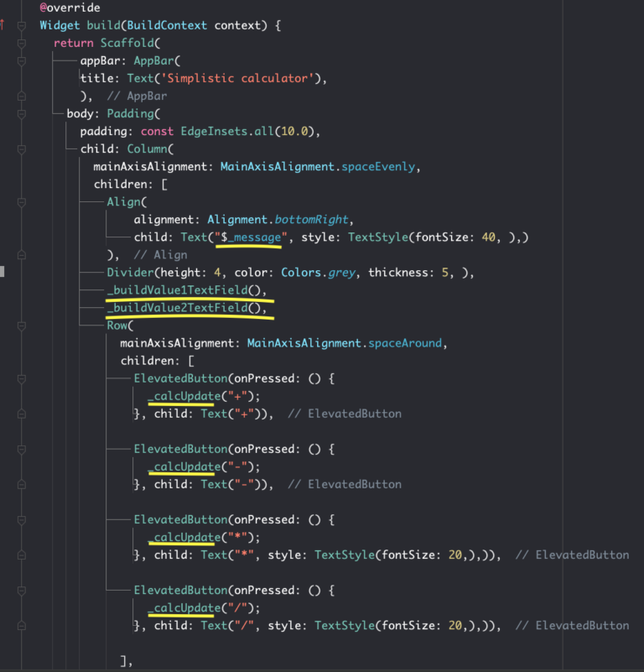
Task: Fold the ElevatedButton with asterisk
Action: pos(22,519)
